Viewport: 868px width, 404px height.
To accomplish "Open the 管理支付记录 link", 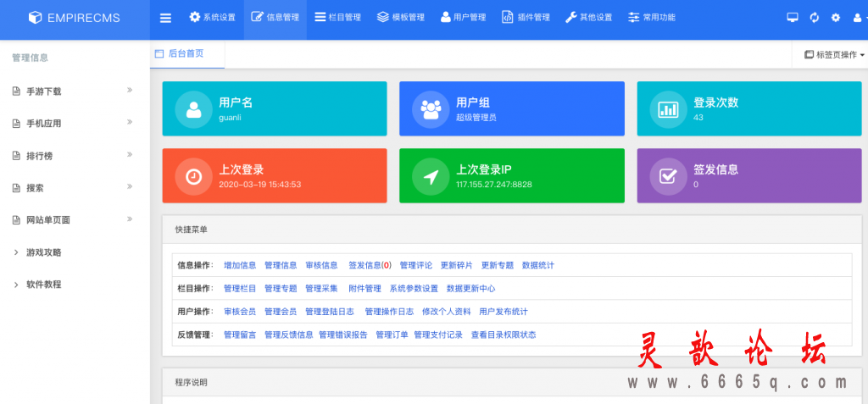I will (438, 335).
